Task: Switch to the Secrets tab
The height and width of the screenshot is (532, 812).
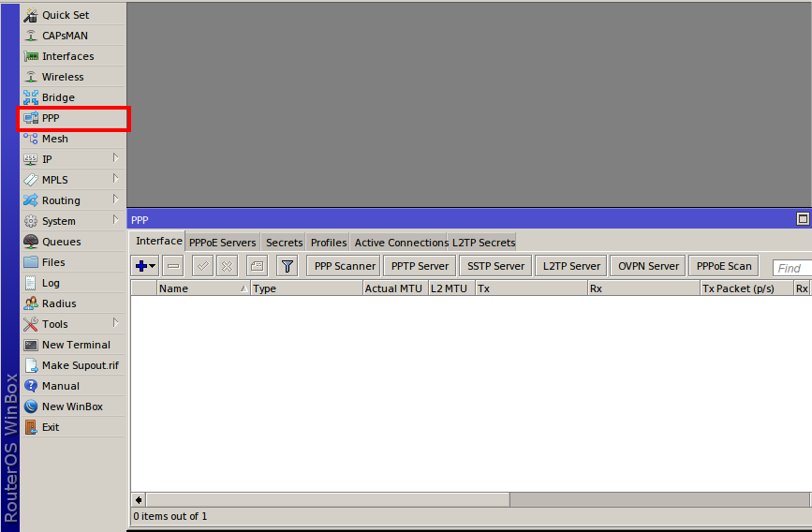Action: pyautogui.click(x=284, y=243)
